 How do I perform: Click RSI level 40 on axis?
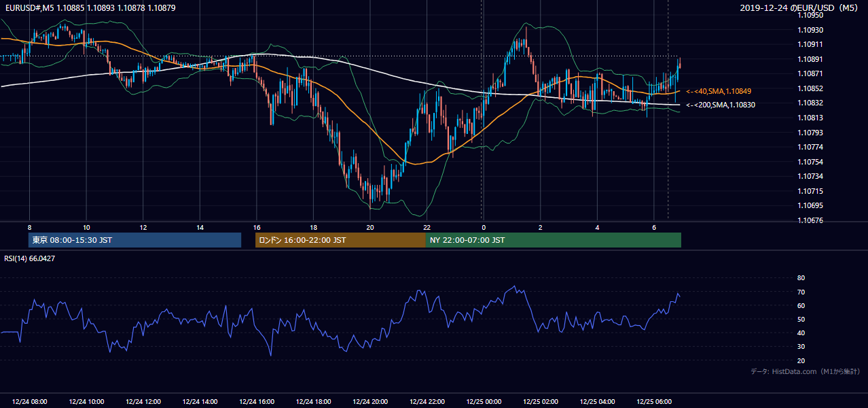click(801, 333)
